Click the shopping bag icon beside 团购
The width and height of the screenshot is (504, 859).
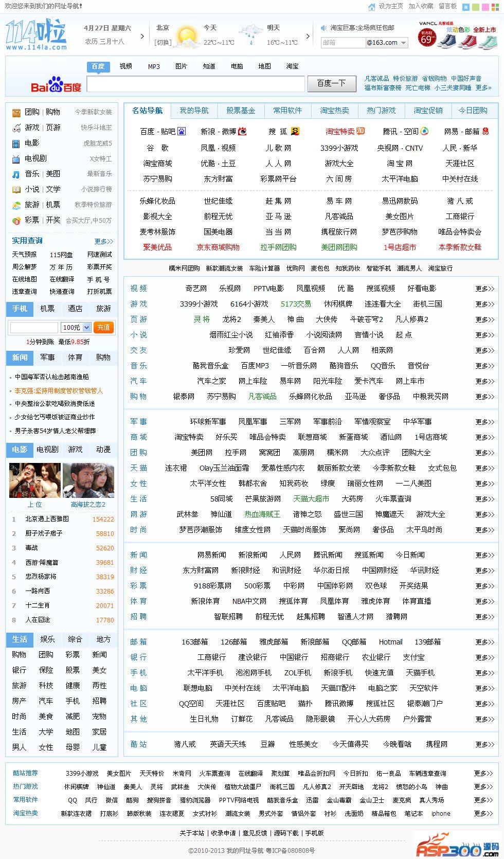coord(16,112)
